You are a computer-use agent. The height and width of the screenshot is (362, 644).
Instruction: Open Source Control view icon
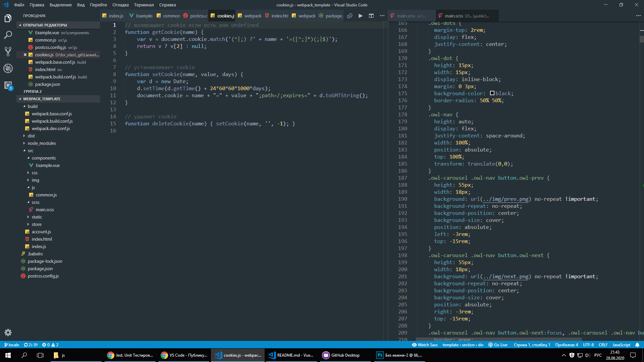(8, 51)
